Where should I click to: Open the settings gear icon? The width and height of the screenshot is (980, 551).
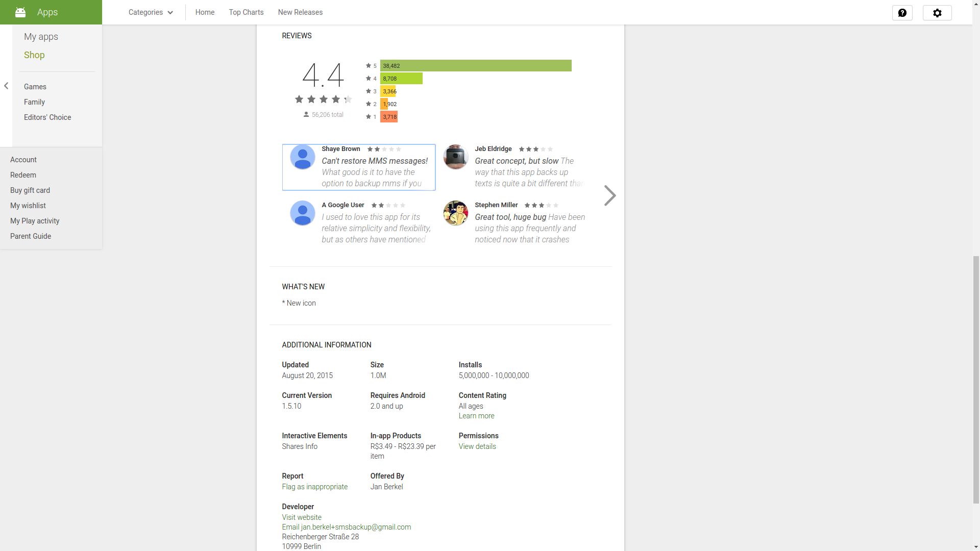[x=937, y=13]
